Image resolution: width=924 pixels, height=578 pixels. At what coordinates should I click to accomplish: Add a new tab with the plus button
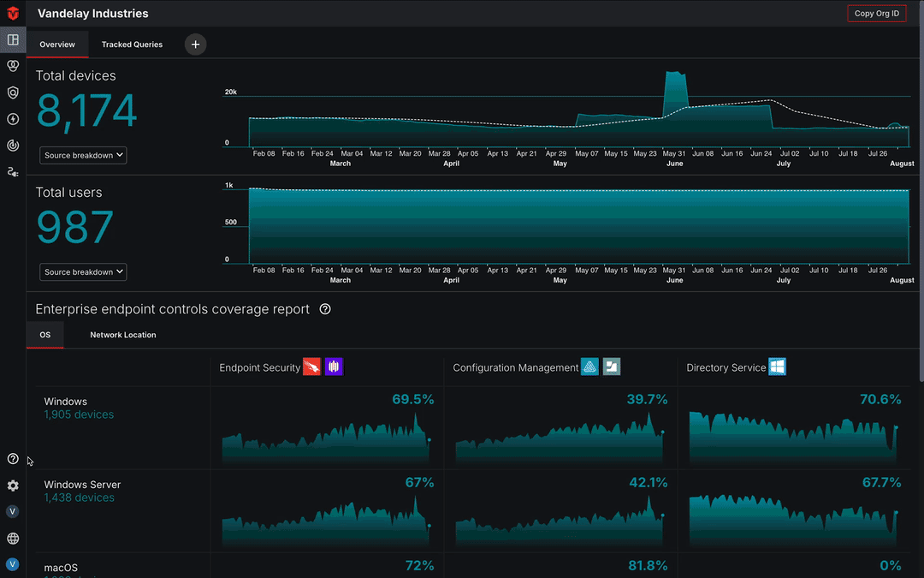point(196,45)
